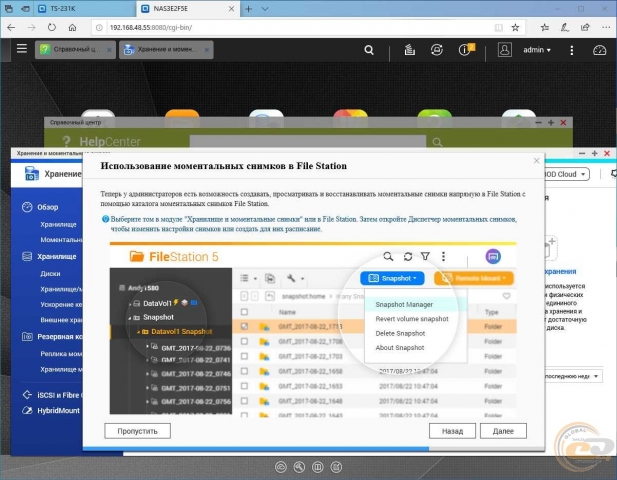This screenshot has height=480, width=617.
Task: Expand tree node GMT_2017-08-22_0746
Action: point(147,374)
